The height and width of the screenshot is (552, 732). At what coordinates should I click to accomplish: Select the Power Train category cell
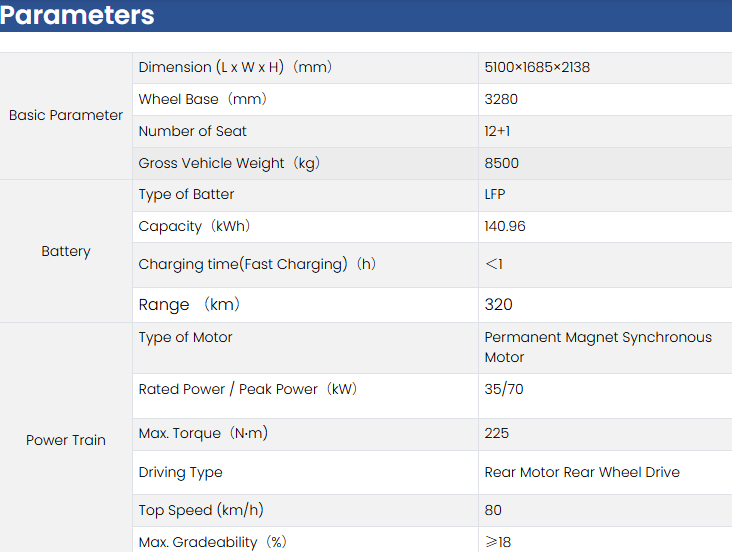click(x=66, y=440)
